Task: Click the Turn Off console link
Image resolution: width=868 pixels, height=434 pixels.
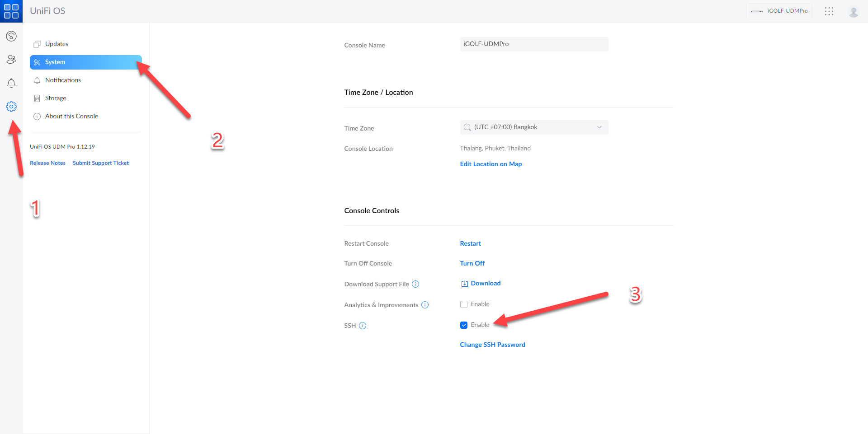Action: point(472,263)
